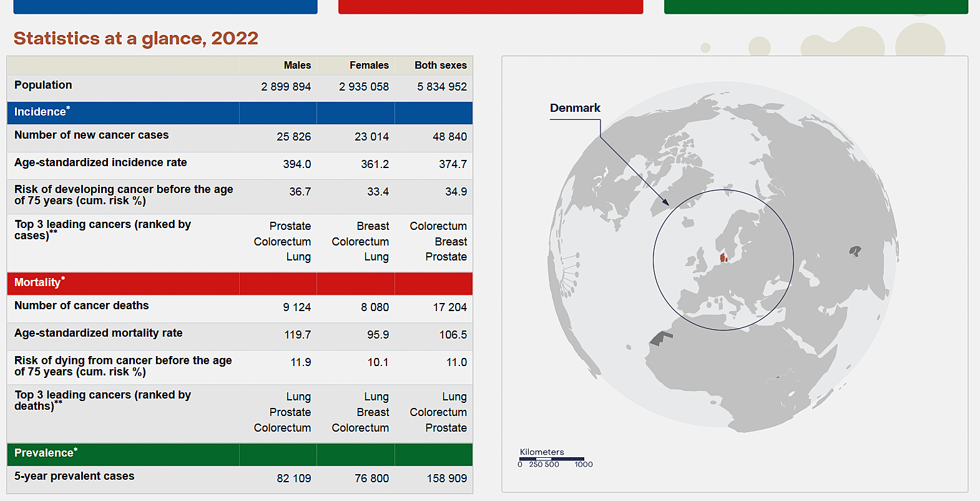This screenshot has width=980, height=501.
Task: Click the 5-year prevalent cases row label
Action: click(x=74, y=477)
